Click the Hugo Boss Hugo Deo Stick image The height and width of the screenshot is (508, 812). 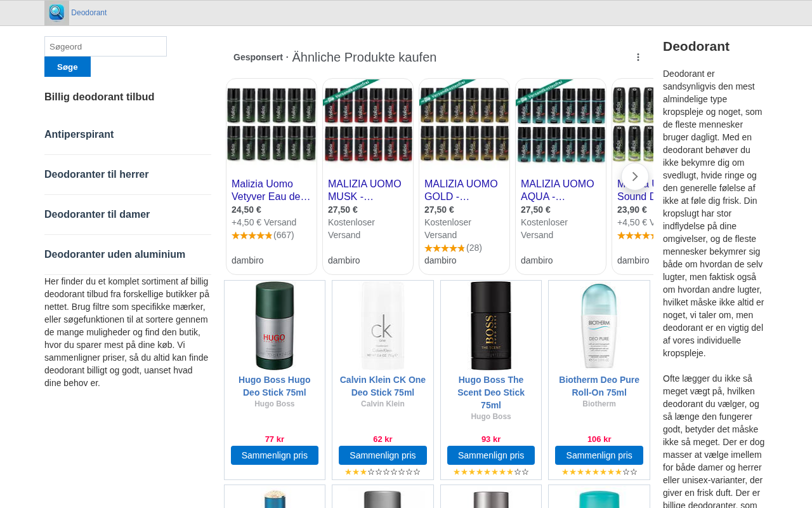(275, 326)
